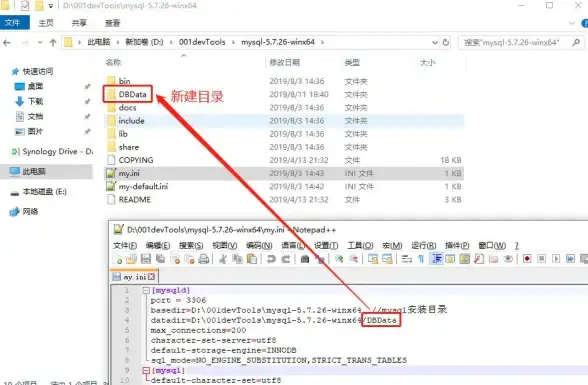Viewport: 588px width, 385px height.
Task: Click the Close document icon in Notepad++ toolbar
Action: point(175,259)
